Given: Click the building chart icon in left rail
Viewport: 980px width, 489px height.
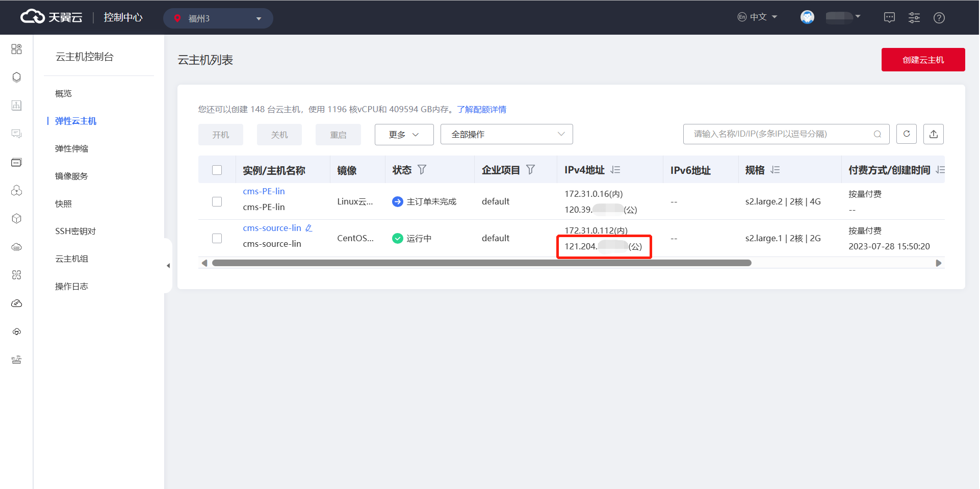Looking at the screenshot, I should point(16,106).
